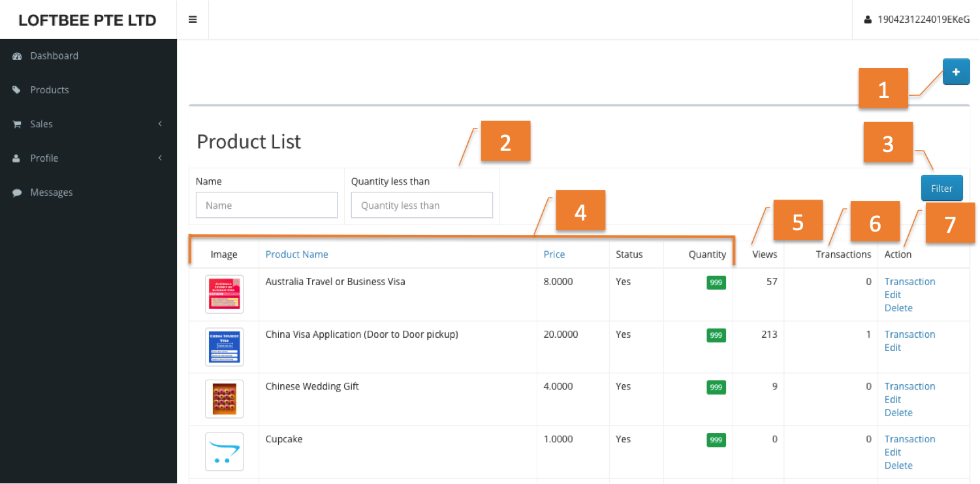The height and width of the screenshot is (484, 980).
Task: Expand the Sales submenu chevron
Action: pos(160,124)
